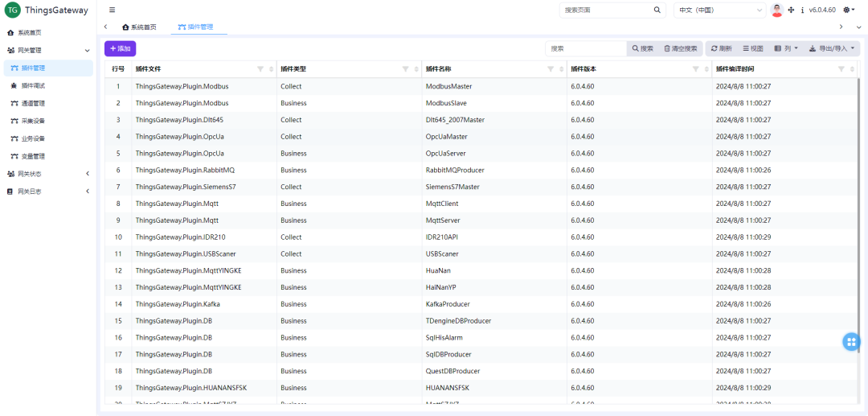Viewport: 868px width, 416px height.
Task: Click the floating blue grid button at right
Action: pos(850,342)
